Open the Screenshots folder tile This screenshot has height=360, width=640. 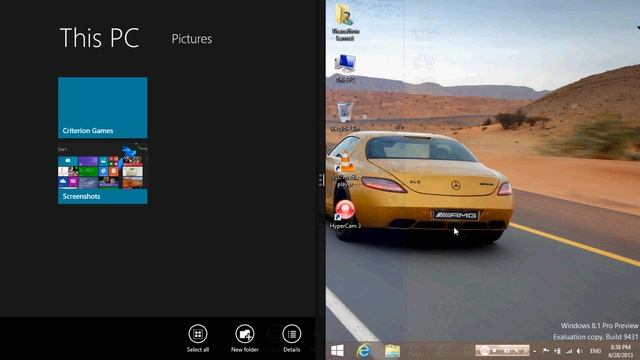pyautogui.click(x=103, y=173)
